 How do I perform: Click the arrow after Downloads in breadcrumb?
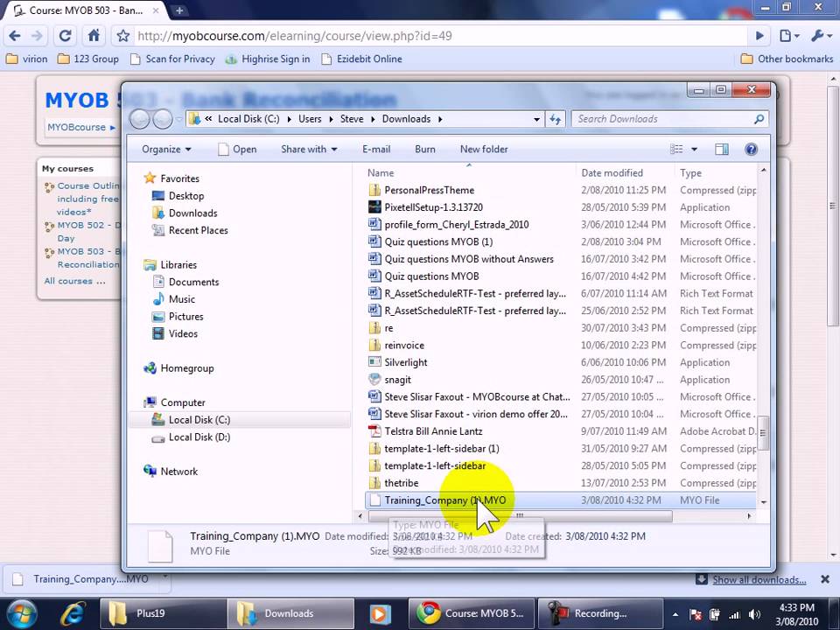tap(440, 119)
